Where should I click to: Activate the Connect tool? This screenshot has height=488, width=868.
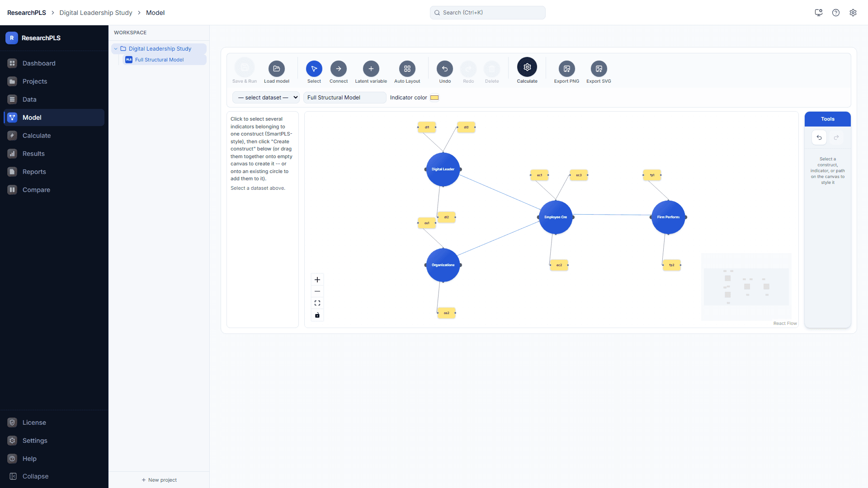click(338, 69)
